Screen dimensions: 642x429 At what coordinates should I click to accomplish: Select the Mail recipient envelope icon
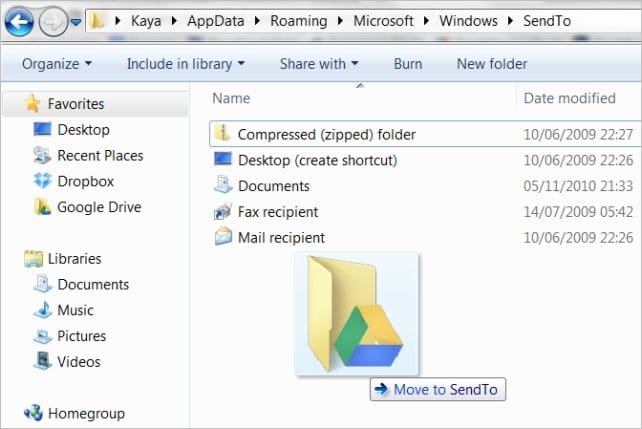click(x=223, y=237)
